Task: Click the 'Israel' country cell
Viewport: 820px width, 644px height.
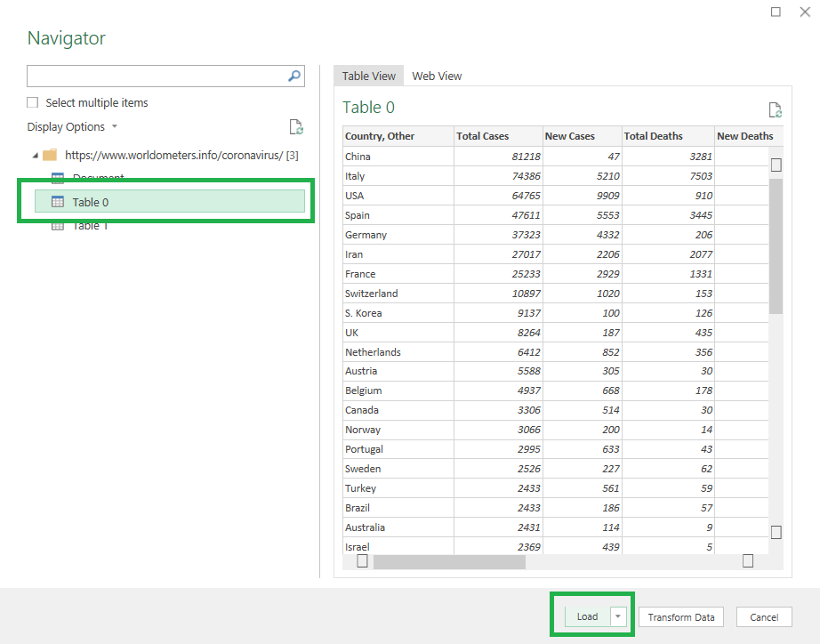Action: point(398,547)
